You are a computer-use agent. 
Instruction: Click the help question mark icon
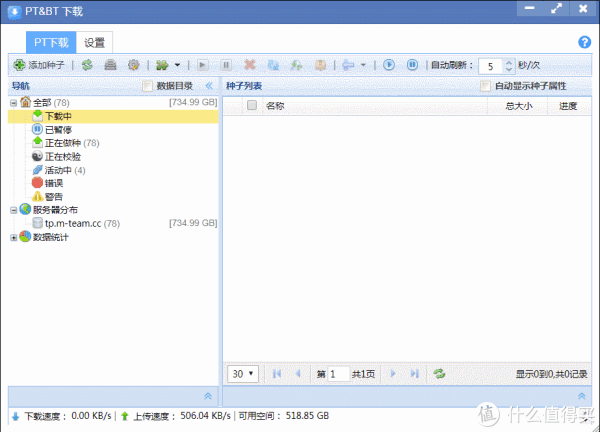pyautogui.click(x=585, y=42)
